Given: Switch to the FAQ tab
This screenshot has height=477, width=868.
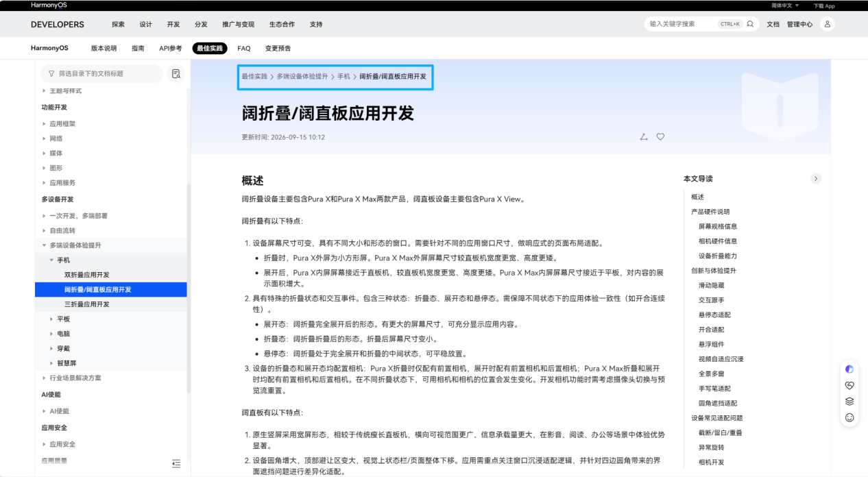Looking at the screenshot, I should tap(244, 49).
